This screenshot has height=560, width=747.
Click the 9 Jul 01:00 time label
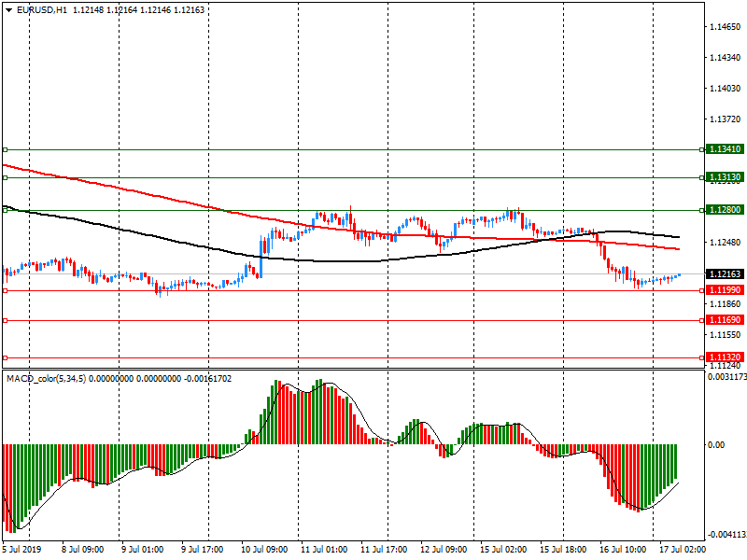(143, 550)
